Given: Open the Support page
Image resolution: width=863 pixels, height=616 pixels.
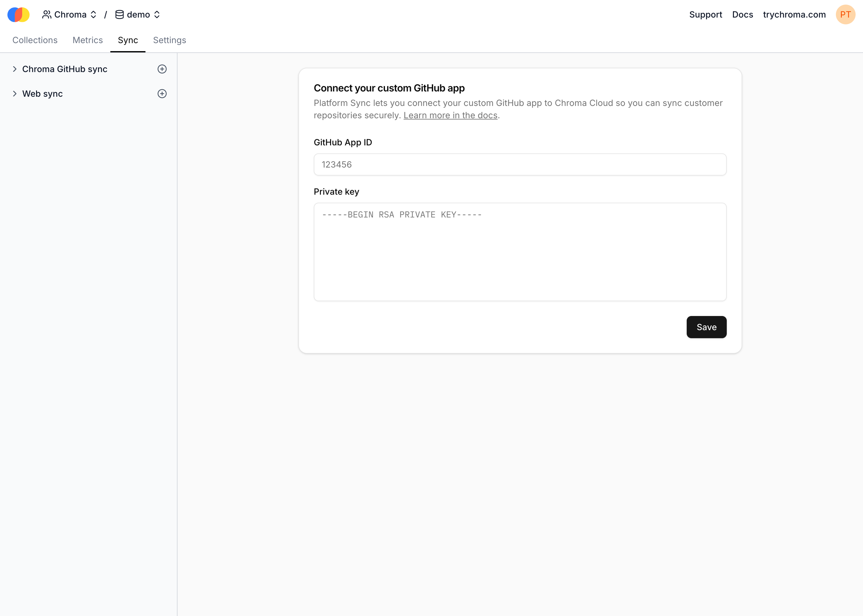Looking at the screenshot, I should [706, 14].
